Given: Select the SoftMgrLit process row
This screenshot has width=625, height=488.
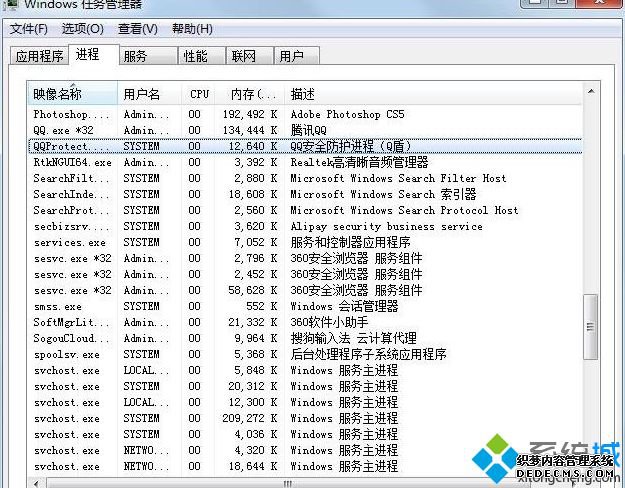Looking at the screenshot, I should pos(305,322).
